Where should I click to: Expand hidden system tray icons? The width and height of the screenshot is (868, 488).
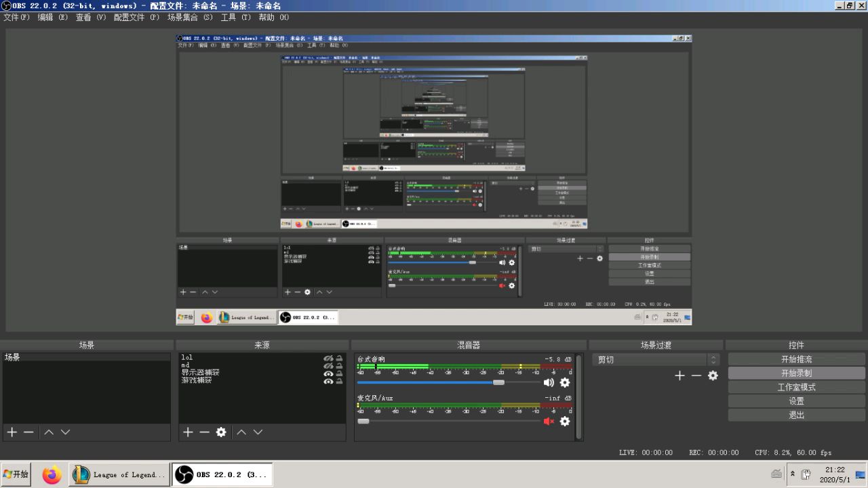(x=792, y=474)
